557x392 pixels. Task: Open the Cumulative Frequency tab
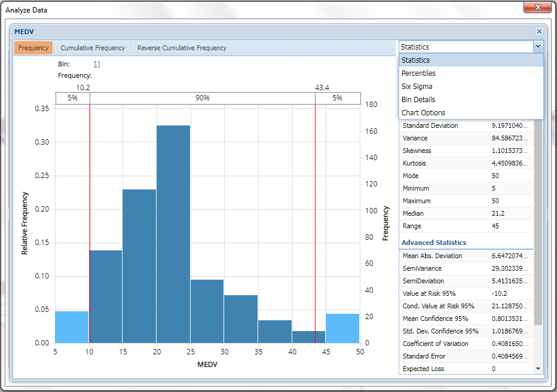click(93, 48)
